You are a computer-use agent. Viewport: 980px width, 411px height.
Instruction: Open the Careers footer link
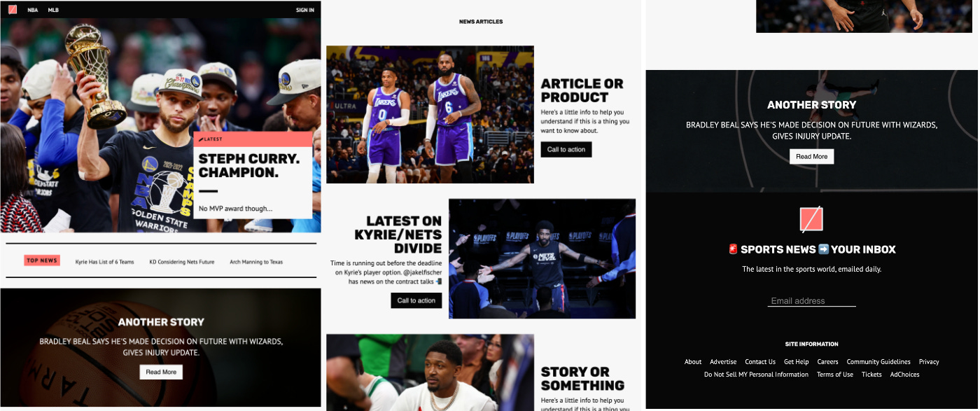(x=827, y=362)
